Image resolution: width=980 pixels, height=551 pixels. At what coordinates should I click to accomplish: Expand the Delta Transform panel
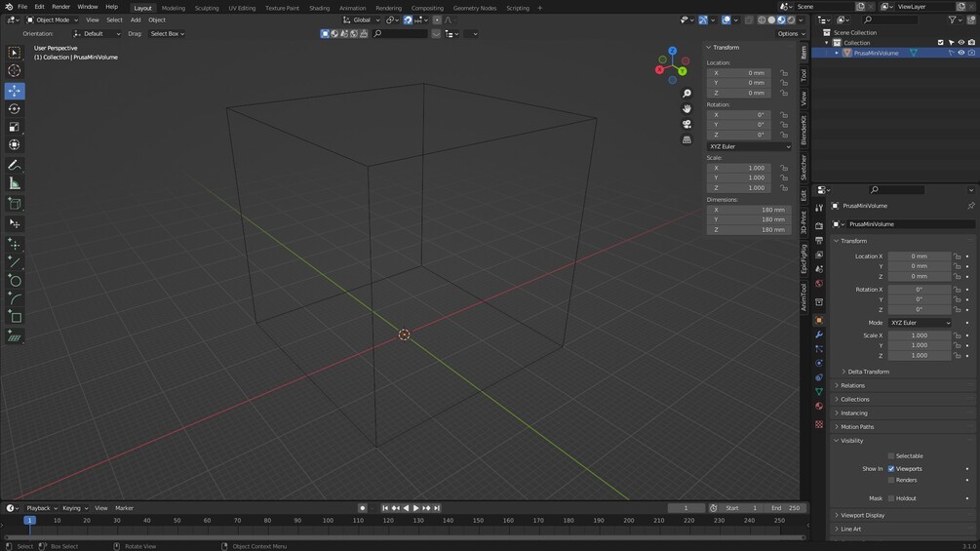(868, 372)
